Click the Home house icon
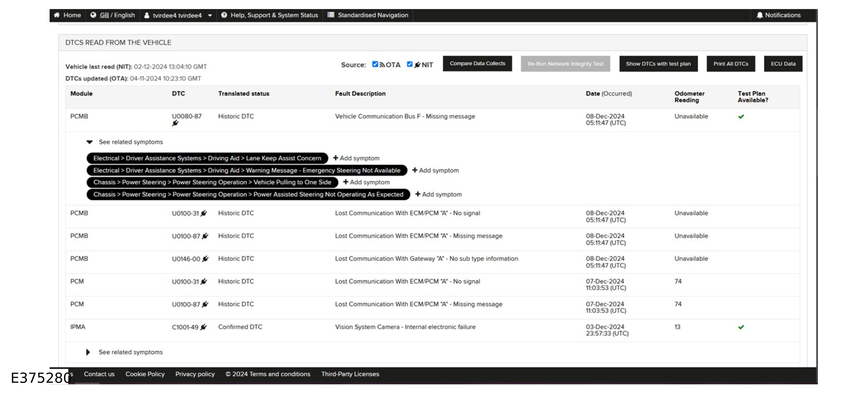 click(x=57, y=15)
